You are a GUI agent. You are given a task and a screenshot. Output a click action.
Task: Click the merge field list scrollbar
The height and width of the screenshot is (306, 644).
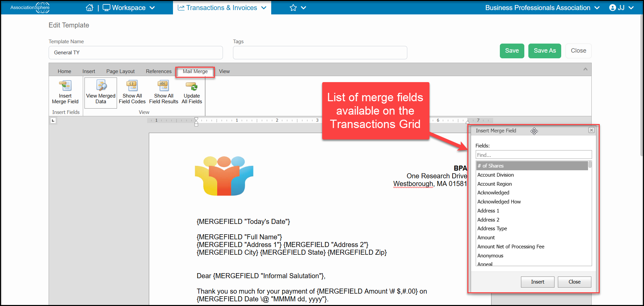click(590, 213)
